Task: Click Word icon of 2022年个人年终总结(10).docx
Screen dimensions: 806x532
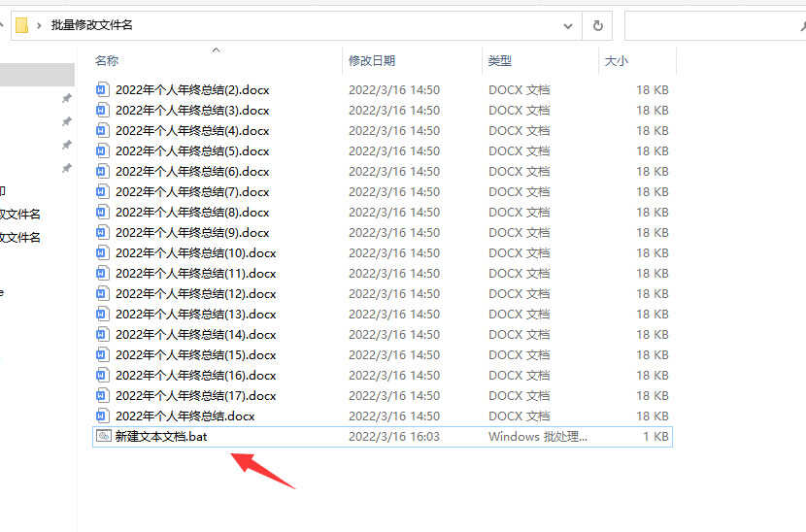Action: pos(103,252)
